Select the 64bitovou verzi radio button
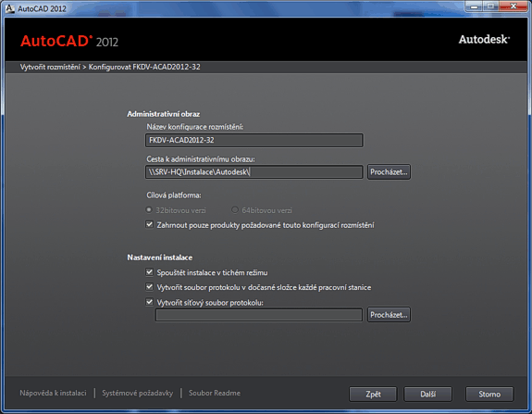Viewport: 532px width, 414px height. (234, 210)
